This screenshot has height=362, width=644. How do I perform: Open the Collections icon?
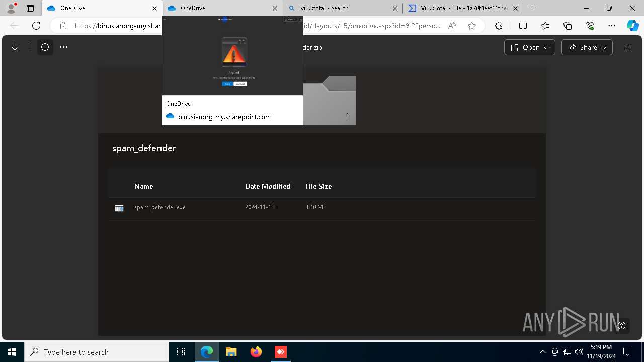coord(568,26)
